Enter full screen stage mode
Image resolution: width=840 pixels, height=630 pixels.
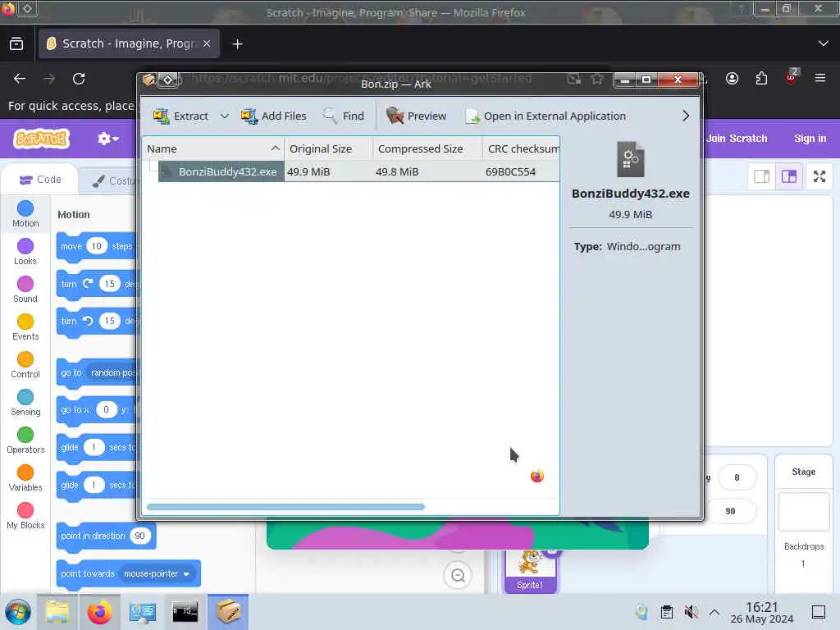tap(819, 176)
